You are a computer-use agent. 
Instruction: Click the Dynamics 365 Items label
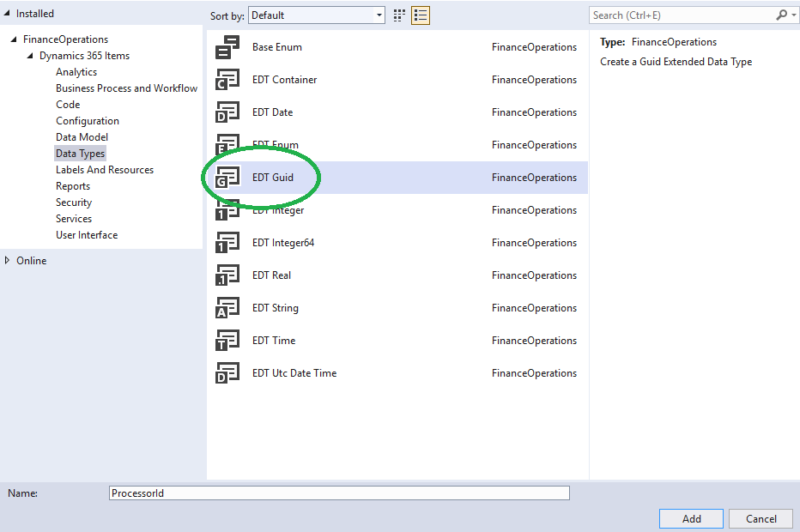coord(85,56)
